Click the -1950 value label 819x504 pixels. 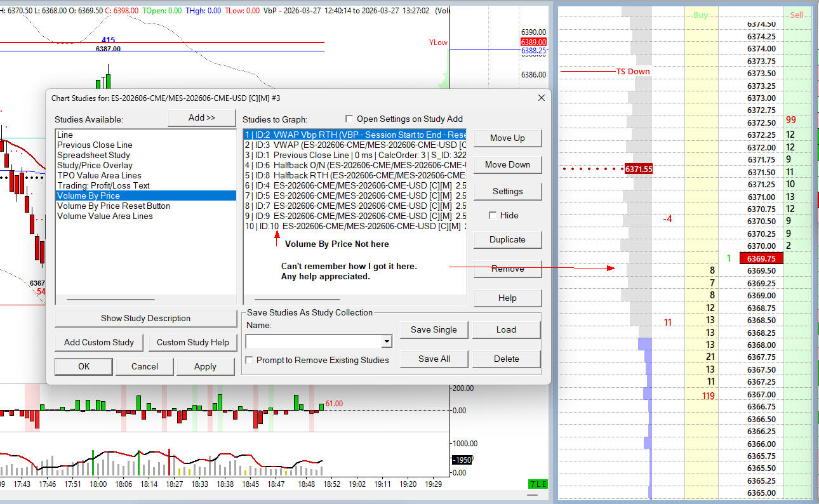click(462, 460)
